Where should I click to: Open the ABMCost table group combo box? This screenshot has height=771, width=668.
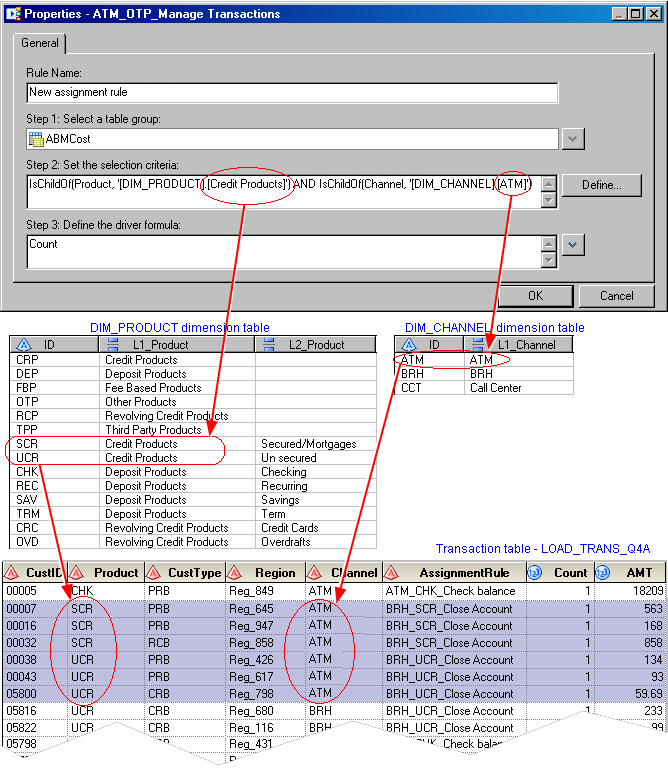coord(292,140)
